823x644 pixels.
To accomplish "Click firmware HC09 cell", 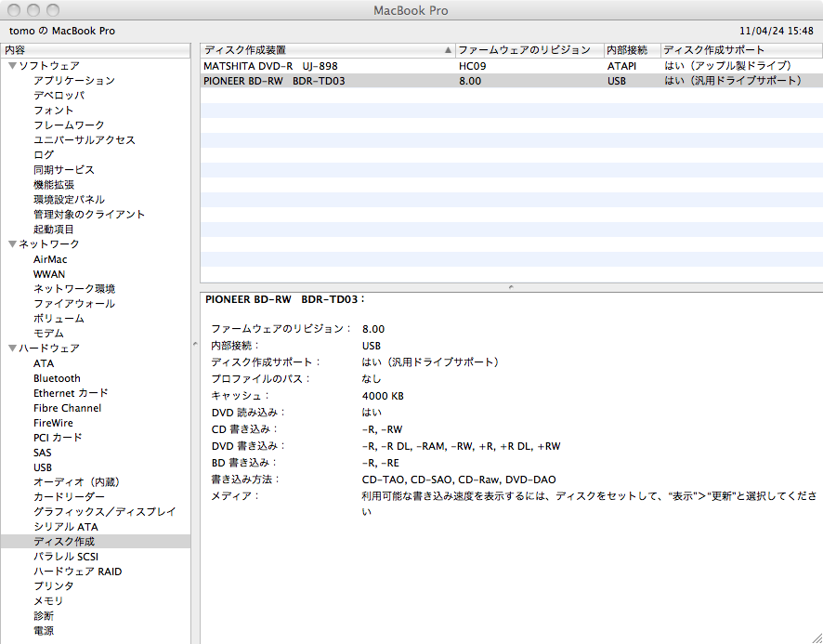I will [473, 66].
